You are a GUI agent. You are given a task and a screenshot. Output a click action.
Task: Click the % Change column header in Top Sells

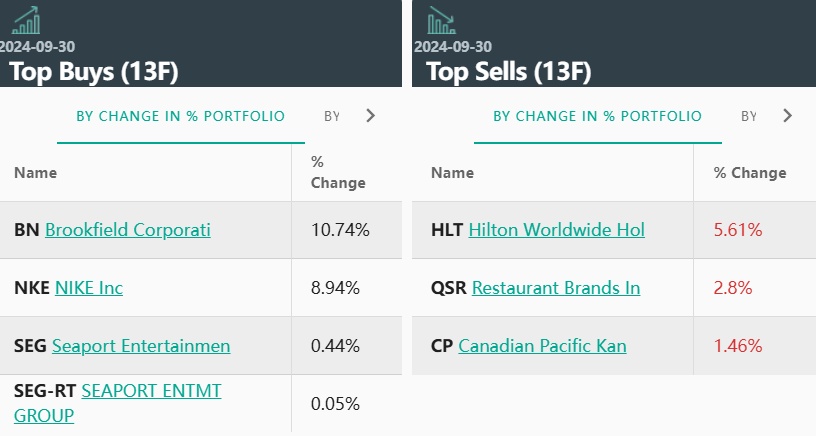point(750,173)
